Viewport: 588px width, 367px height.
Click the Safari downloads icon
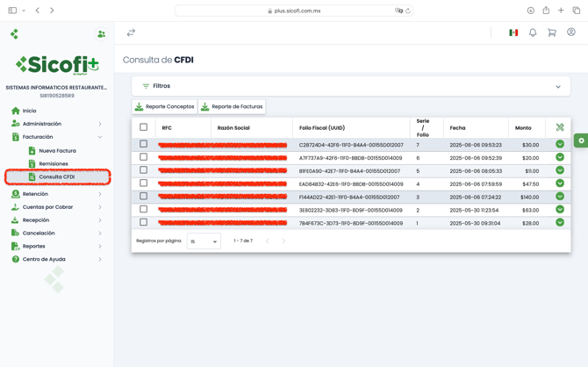(x=531, y=11)
